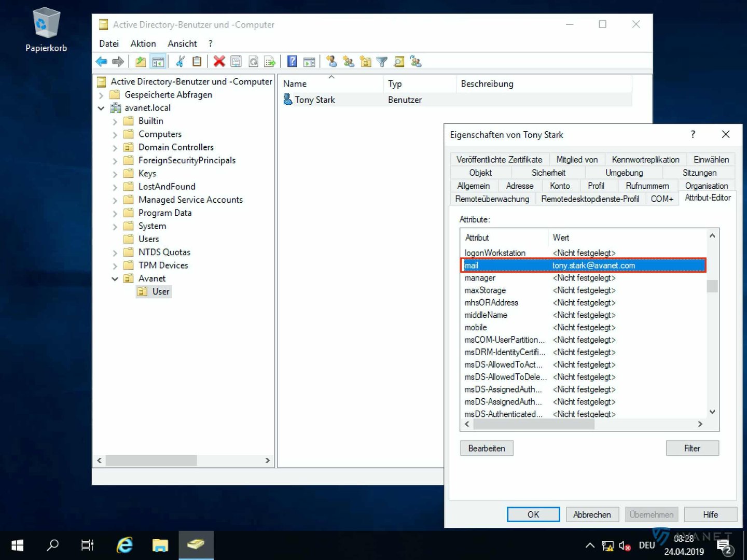Click the Find objects icon
Viewport: 747px width, 560px height.
(x=399, y=62)
